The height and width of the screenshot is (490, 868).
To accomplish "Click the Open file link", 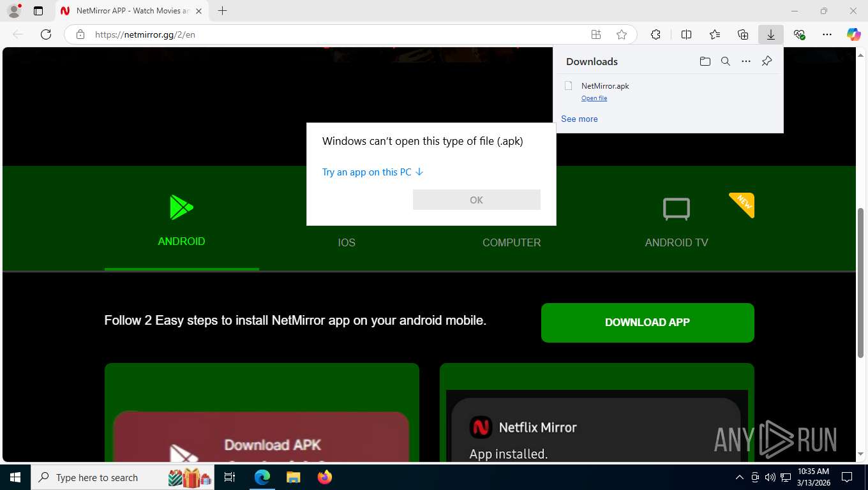I will 594,98.
